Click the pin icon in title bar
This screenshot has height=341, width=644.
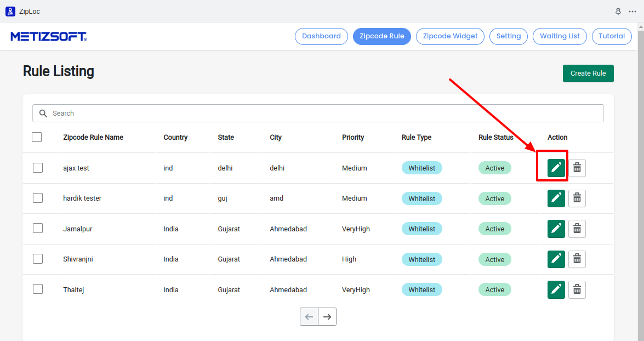click(618, 11)
